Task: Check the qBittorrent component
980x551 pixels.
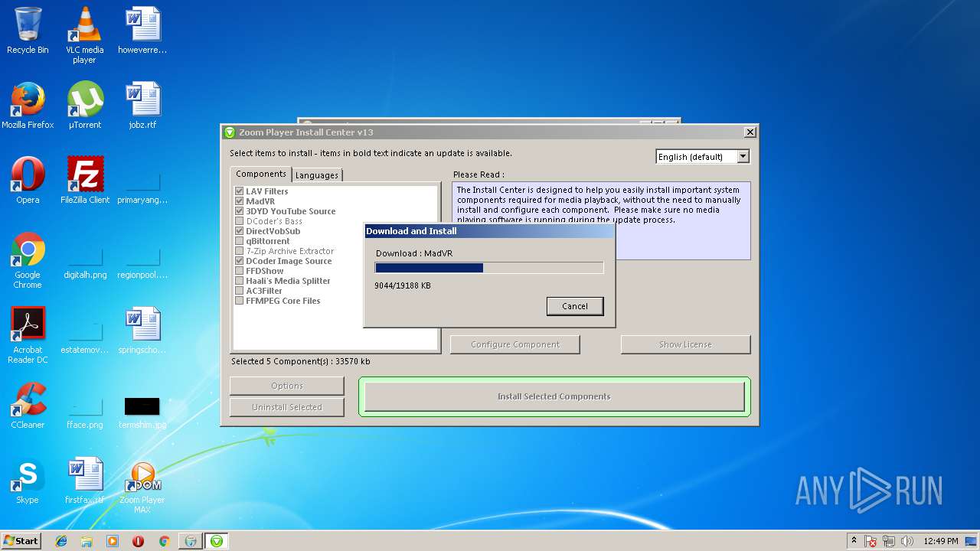Action: tap(240, 241)
